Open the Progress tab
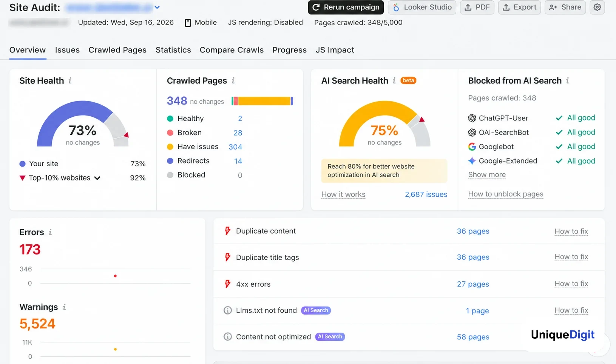The height and width of the screenshot is (364, 616). 290,50
